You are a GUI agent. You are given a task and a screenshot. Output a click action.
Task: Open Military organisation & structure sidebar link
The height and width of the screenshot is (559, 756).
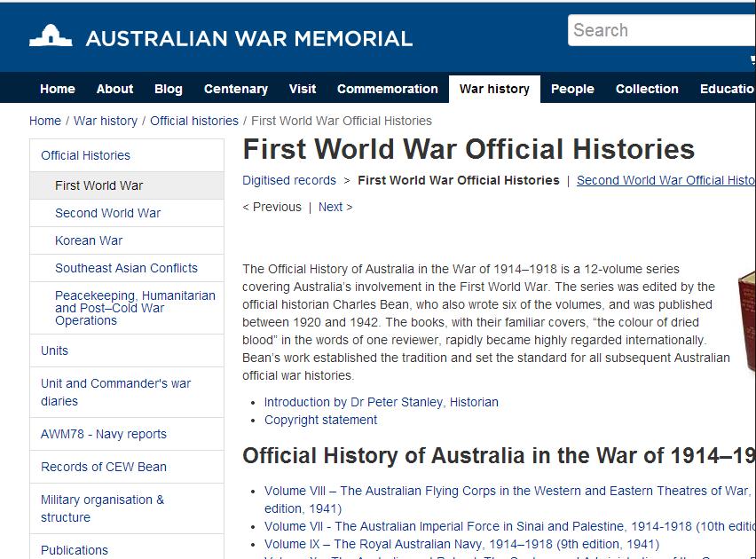pyautogui.click(x=127, y=508)
